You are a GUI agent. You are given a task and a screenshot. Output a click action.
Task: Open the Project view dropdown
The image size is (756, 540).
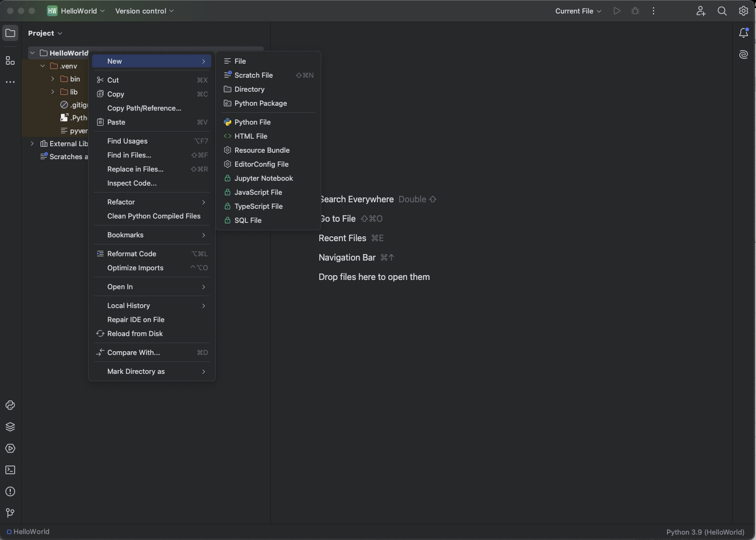(x=45, y=33)
